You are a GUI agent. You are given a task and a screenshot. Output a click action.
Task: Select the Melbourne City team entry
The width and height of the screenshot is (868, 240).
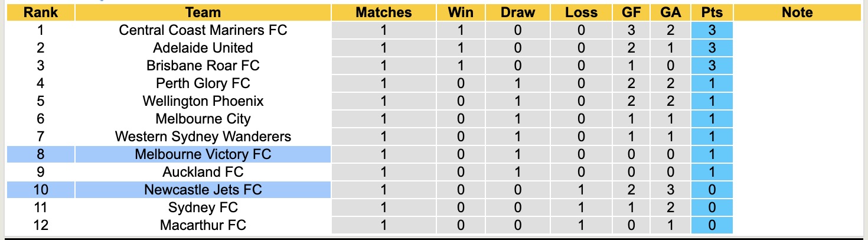point(203,119)
